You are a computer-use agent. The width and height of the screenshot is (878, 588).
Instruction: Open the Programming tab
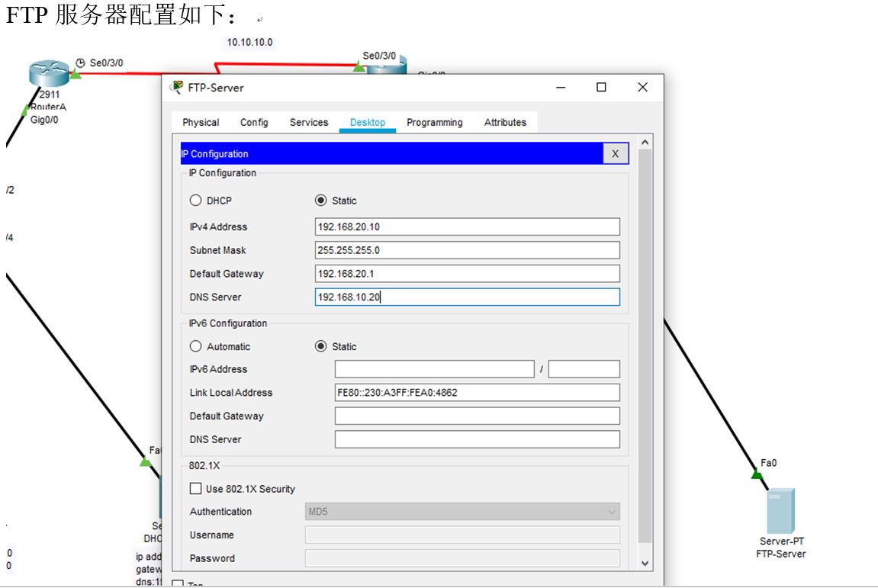click(434, 122)
